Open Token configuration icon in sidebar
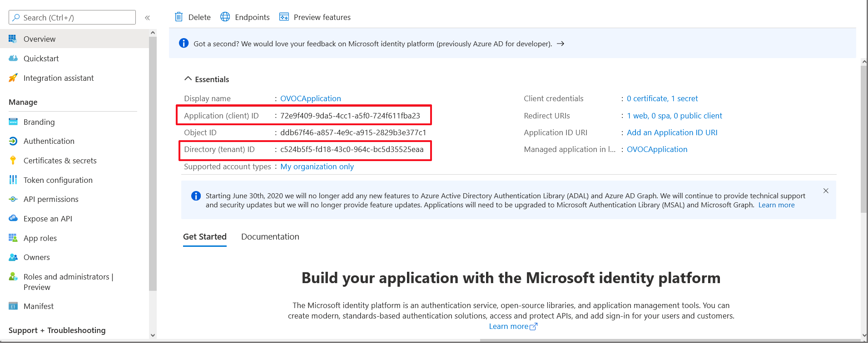This screenshot has height=343, width=868. point(13,180)
